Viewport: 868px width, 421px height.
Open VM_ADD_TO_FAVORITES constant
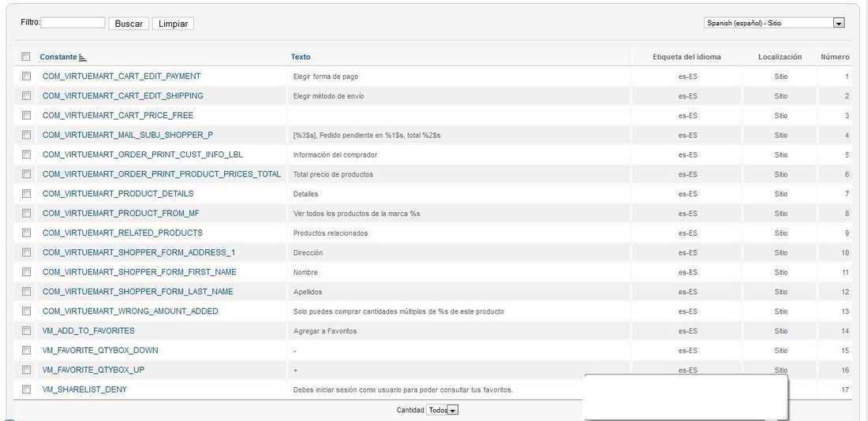click(x=88, y=331)
